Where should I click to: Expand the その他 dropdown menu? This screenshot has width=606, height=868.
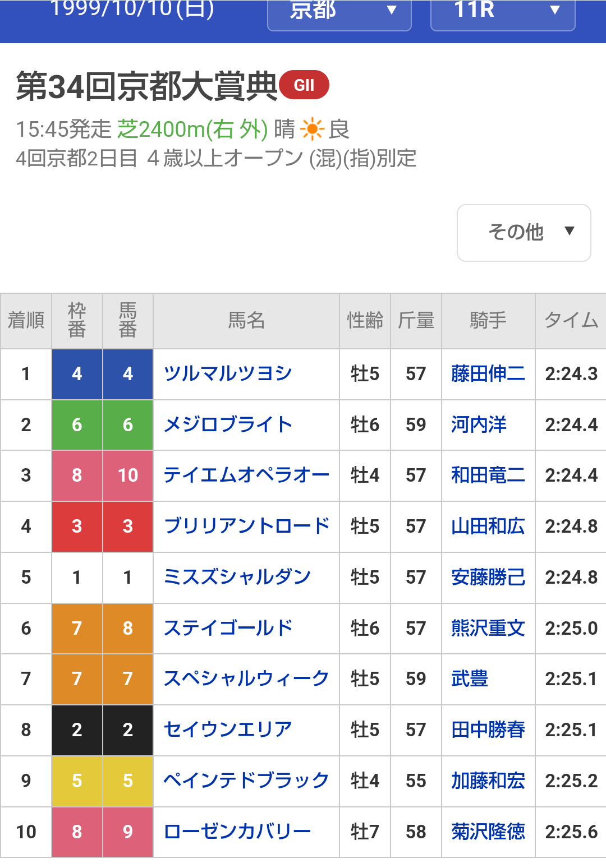point(524,233)
